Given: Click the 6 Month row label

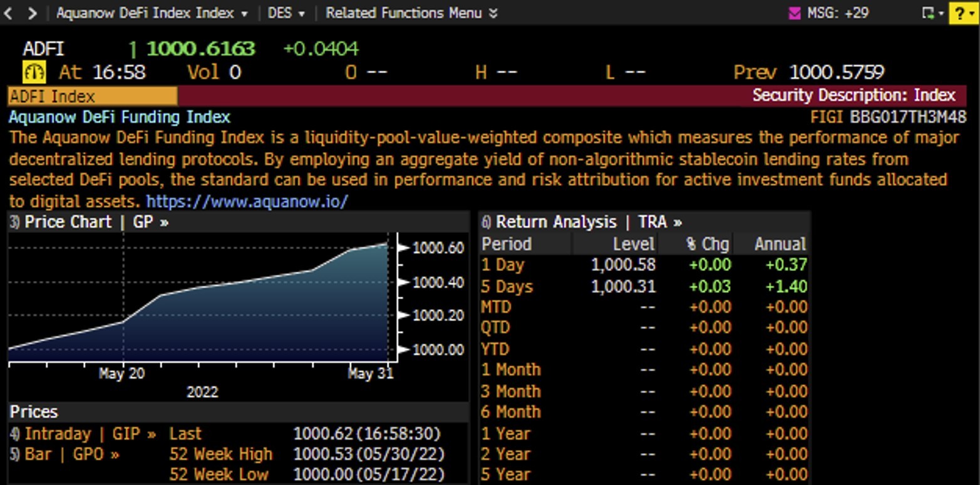Looking at the screenshot, I should pyautogui.click(x=511, y=412).
